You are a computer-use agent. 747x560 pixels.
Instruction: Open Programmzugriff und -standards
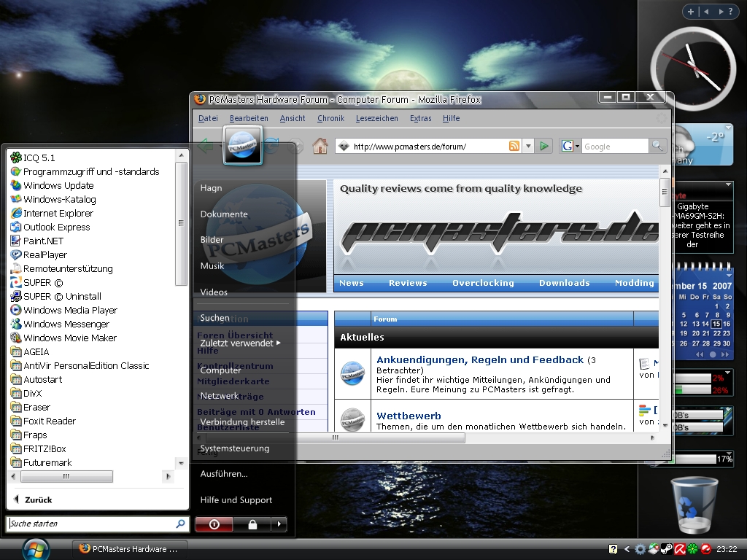(x=85, y=171)
